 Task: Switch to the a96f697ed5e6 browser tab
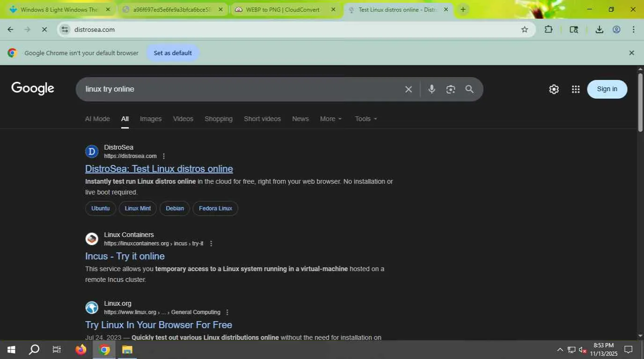(172, 9)
